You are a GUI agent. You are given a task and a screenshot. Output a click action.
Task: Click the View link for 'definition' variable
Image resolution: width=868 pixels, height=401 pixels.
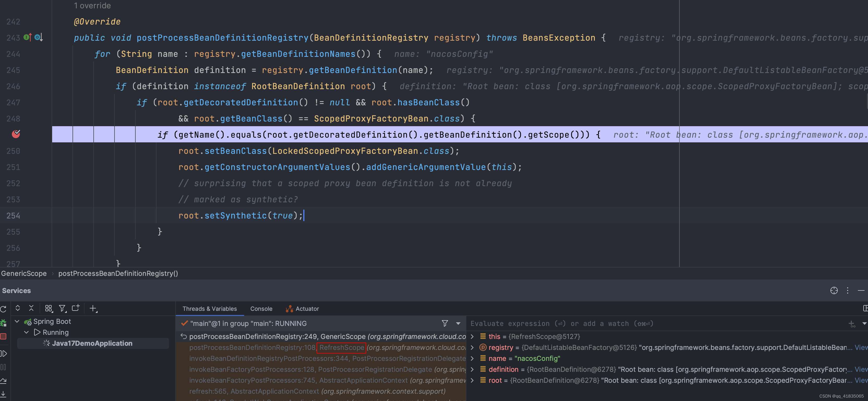pos(861,369)
